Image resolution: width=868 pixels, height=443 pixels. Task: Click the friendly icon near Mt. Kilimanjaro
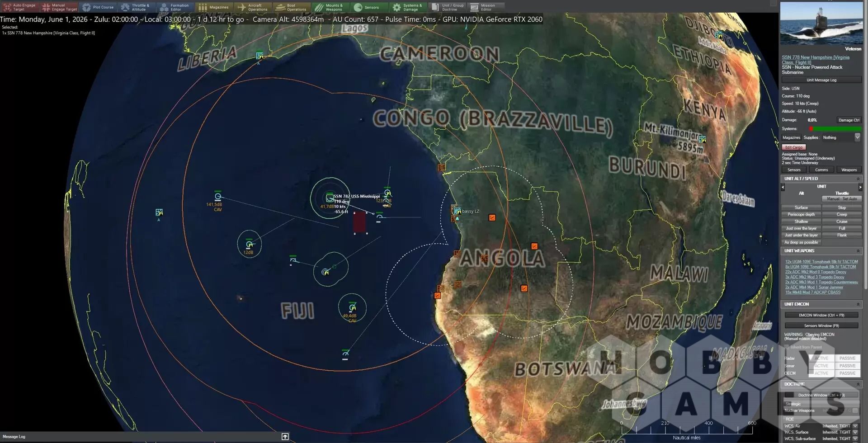coord(702,139)
